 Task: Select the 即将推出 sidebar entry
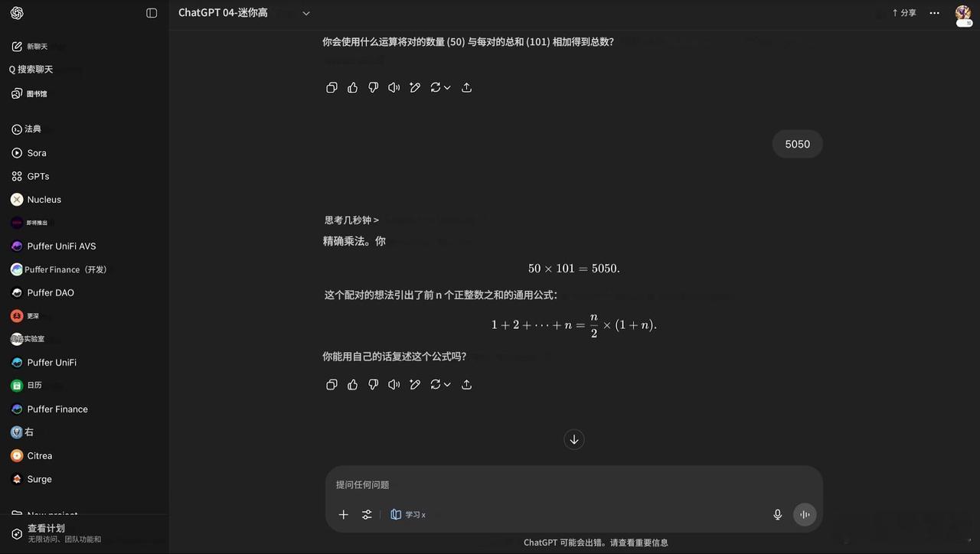pos(31,223)
